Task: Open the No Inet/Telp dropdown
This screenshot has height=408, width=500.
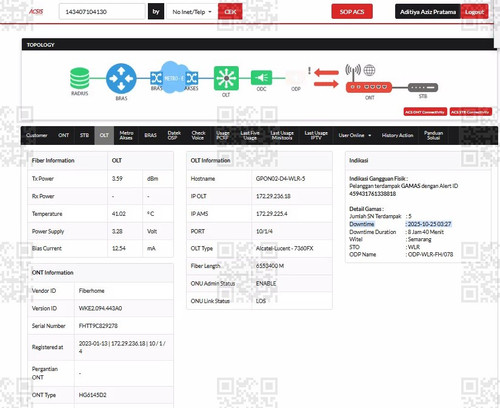Action: [192, 12]
